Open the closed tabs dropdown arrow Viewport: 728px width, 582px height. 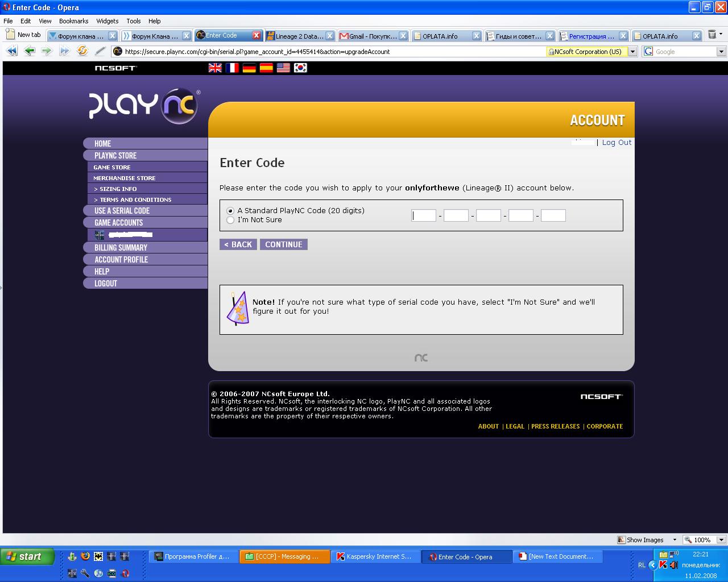tap(721, 35)
